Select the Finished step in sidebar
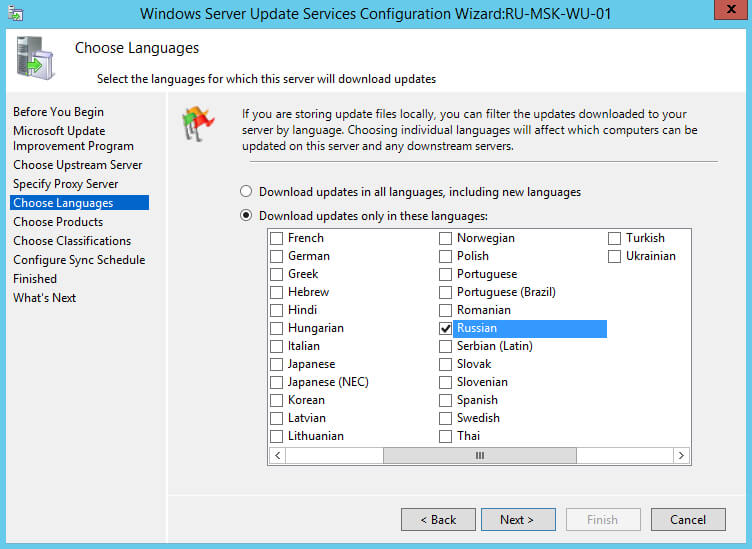The image size is (752, 549). (x=35, y=279)
